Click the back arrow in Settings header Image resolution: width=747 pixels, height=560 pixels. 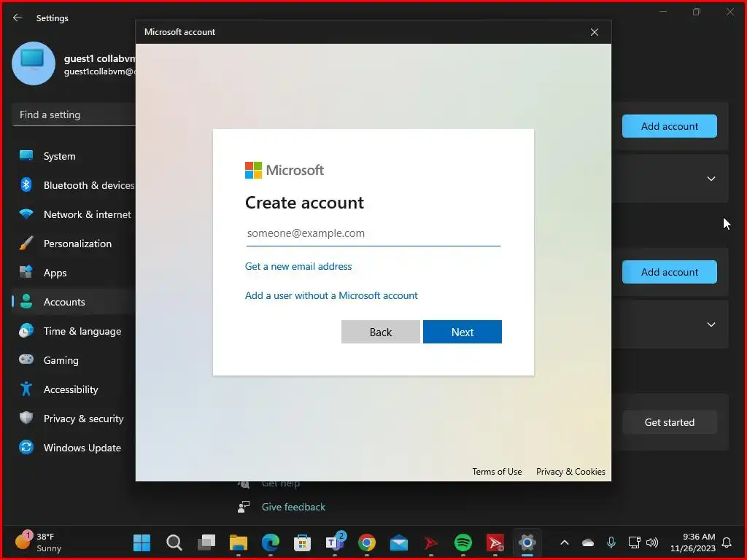coord(18,17)
